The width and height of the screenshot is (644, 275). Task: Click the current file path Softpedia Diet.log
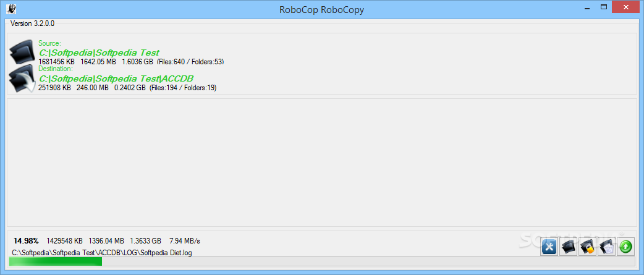pyautogui.click(x=102, y=252)
